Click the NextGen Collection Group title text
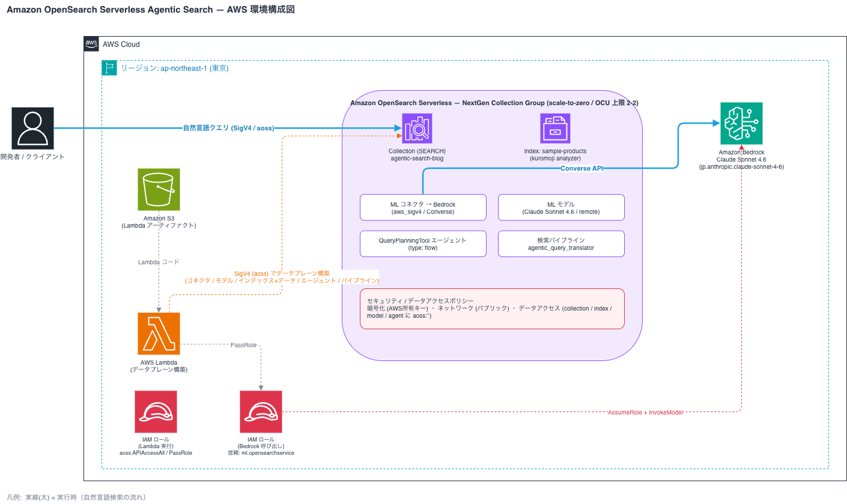This screenshot has width=847, height=504. coord(494,103)
